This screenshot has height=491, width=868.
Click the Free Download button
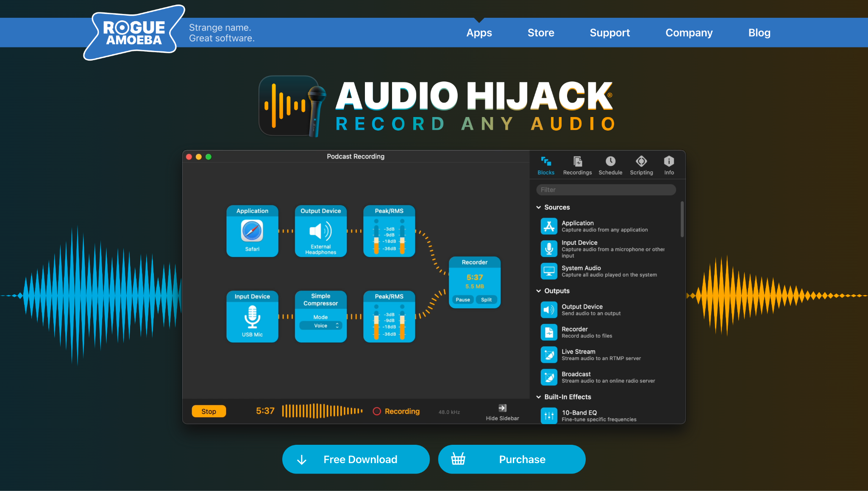point(356,459)
